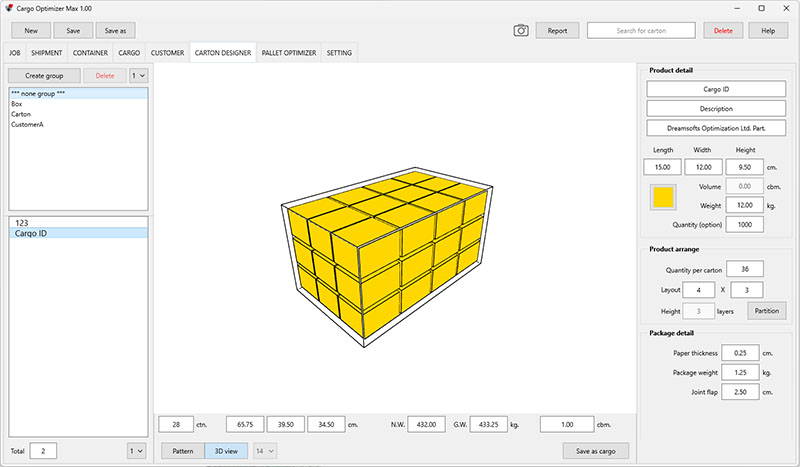
Task: Open the Report button
Action: (557, 31)
